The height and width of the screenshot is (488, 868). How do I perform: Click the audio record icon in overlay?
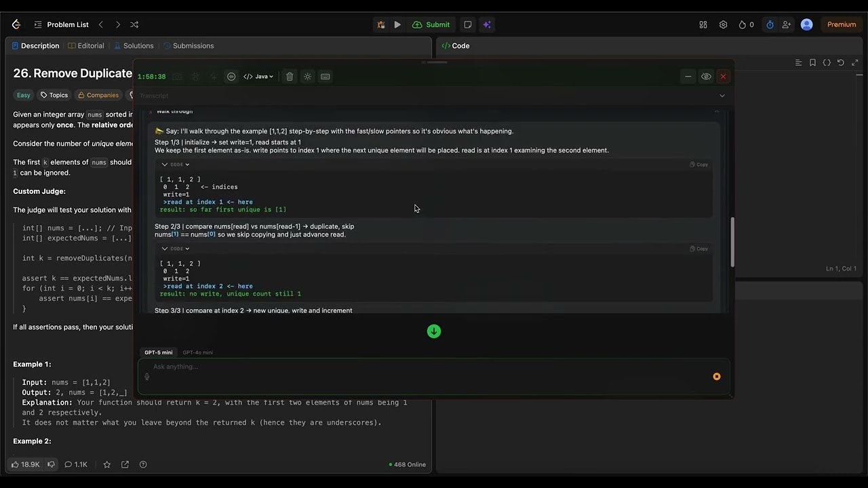pos(231,77)
